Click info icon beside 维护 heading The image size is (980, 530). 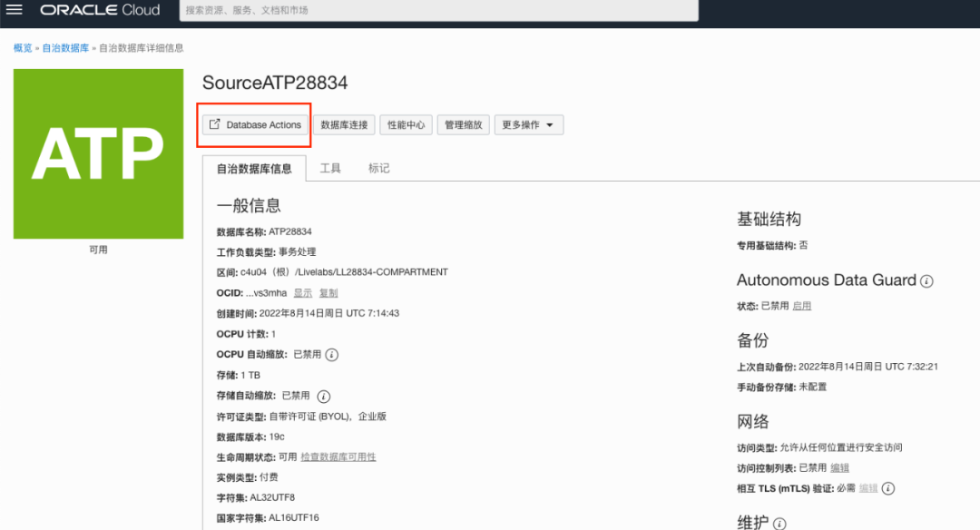pos(779,524)
